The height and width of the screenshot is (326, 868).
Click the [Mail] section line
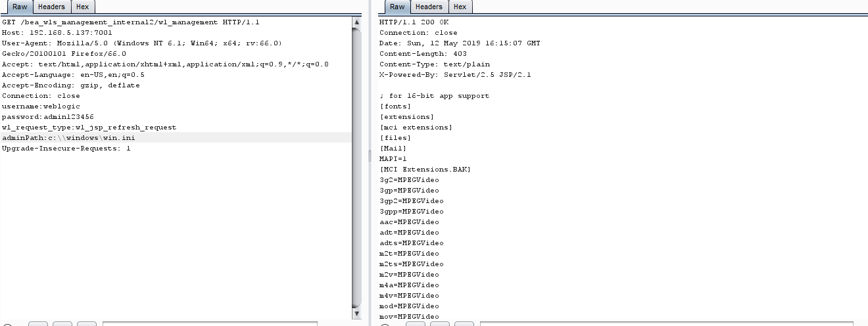click(393, 148)
